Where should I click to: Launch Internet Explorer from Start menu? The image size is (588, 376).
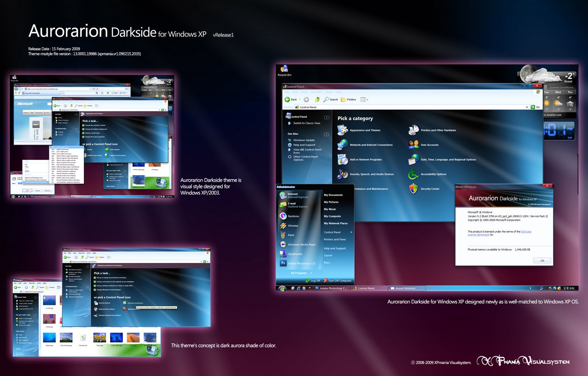298,195
